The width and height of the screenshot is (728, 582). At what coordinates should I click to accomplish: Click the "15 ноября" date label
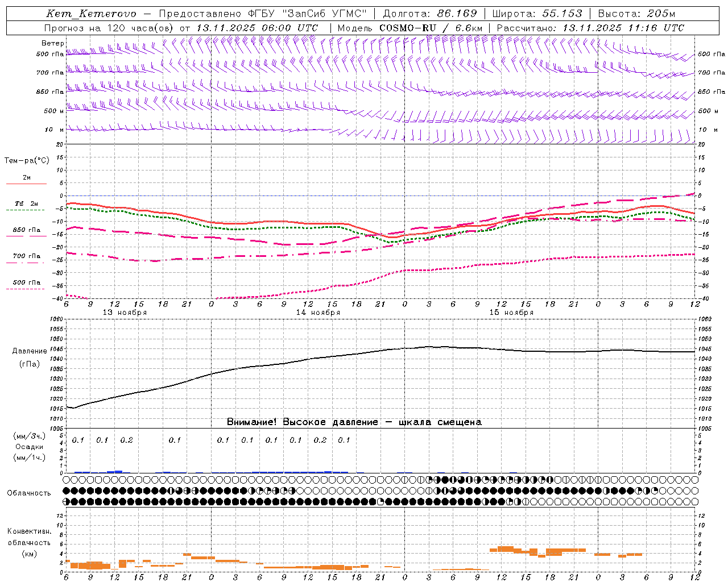click(511, 313)
